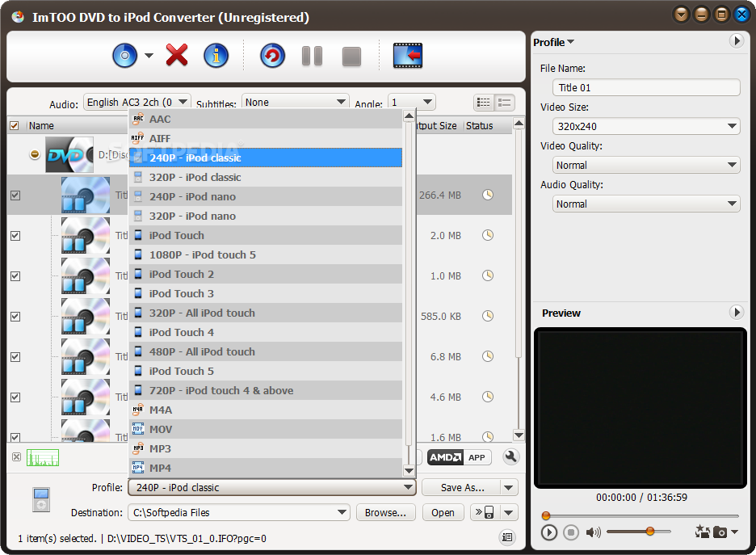Click the DVD disc thumbnail
Image resolution: width=756 pixels, height=555 pixels.
tap(69, 154)
